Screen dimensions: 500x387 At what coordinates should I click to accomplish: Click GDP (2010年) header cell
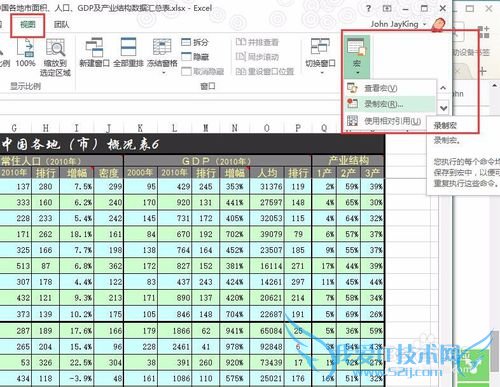[x=217, y=161]
